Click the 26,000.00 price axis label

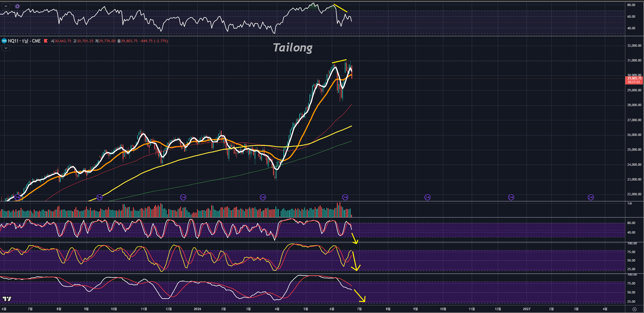[x=634, y=135]
